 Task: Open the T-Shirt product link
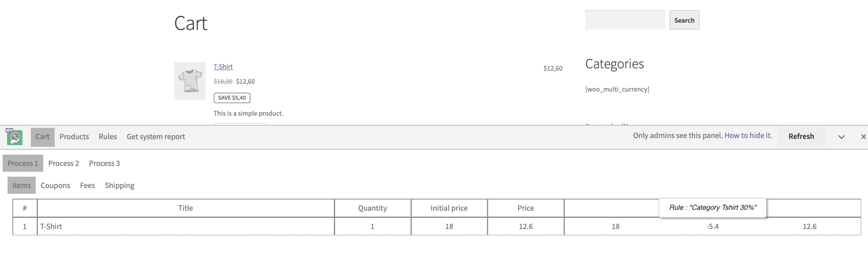[223, 66]
